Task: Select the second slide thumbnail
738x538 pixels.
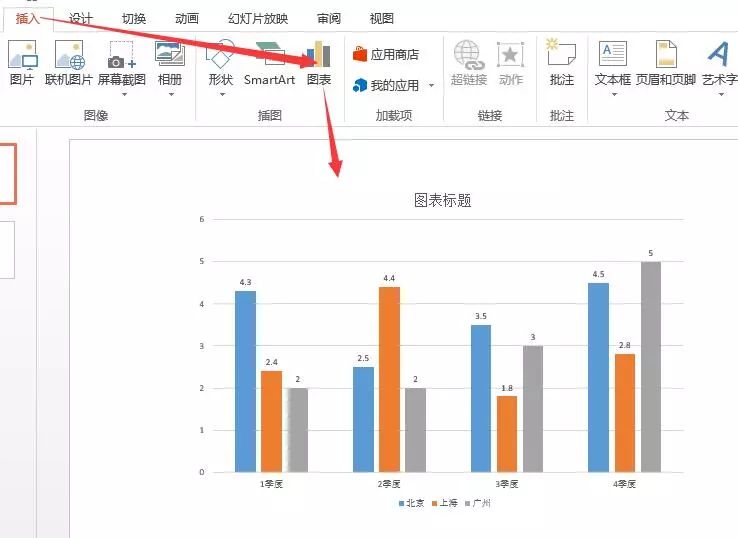Action: point(7,249)
